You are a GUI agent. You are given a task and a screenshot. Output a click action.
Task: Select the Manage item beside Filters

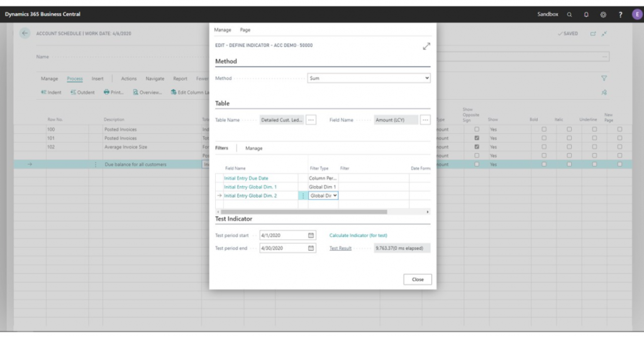(x=253, y=148)
